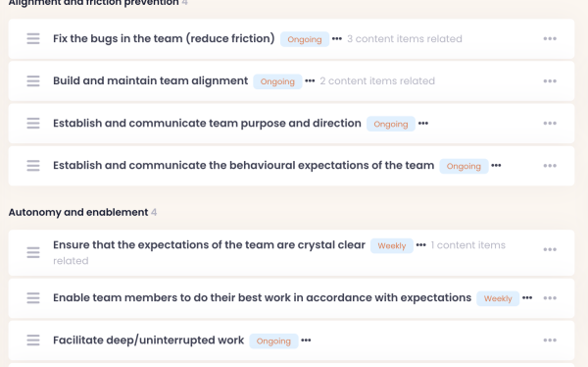Open right-side options menu for Fix the bugs row

[x=550, y=38]
